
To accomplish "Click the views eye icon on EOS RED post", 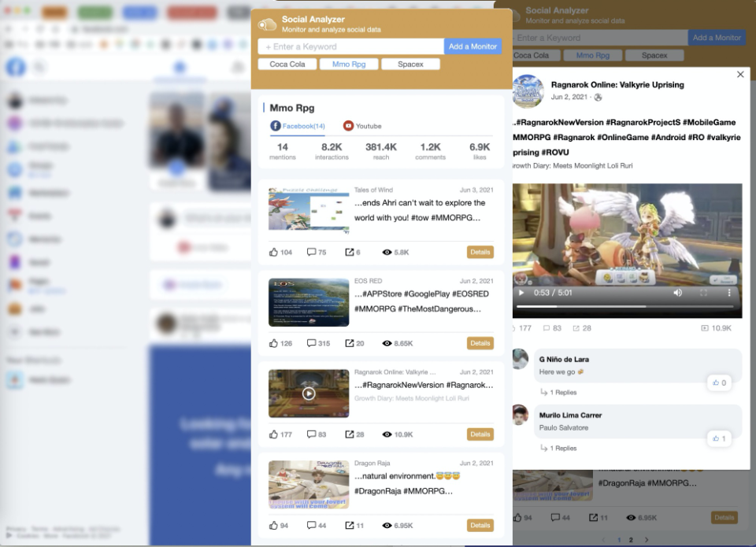I will click(x=387, y=343).
